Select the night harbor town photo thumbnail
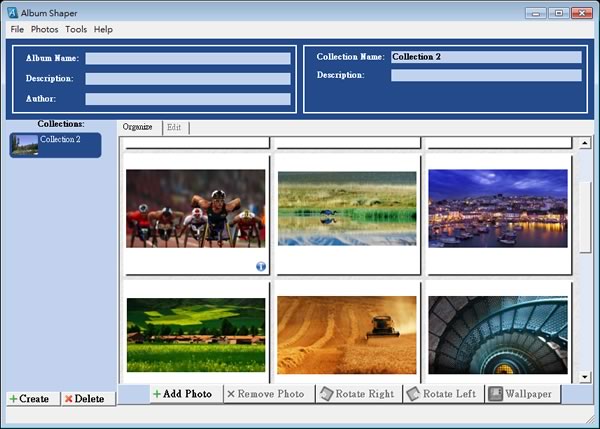 point(498,209)
